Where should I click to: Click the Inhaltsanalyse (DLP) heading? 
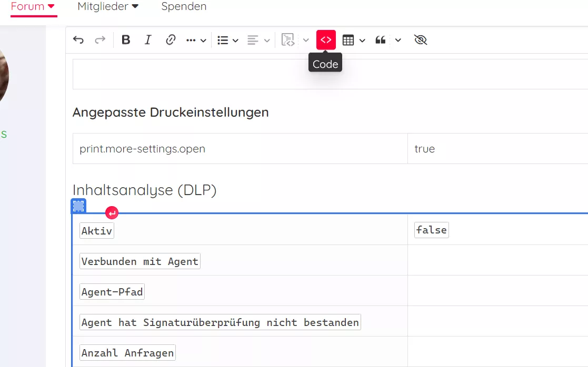[145, 190]
